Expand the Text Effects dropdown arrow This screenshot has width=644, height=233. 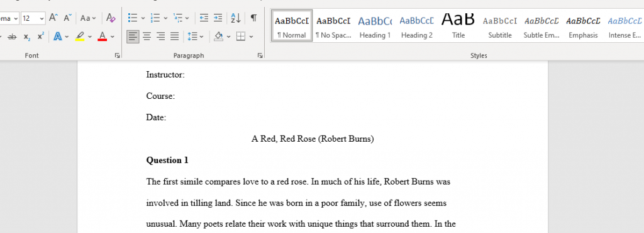tap(67, 37)
